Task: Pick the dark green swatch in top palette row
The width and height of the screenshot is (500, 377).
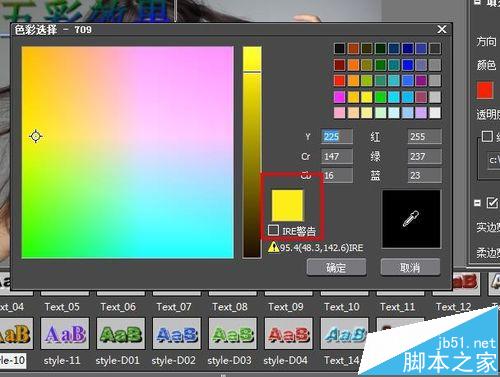Action: [x=380, y=49]
